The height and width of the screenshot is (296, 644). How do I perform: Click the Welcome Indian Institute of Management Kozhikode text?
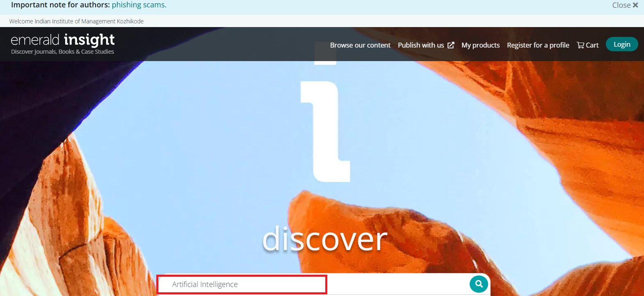click(x=76, y=21)
